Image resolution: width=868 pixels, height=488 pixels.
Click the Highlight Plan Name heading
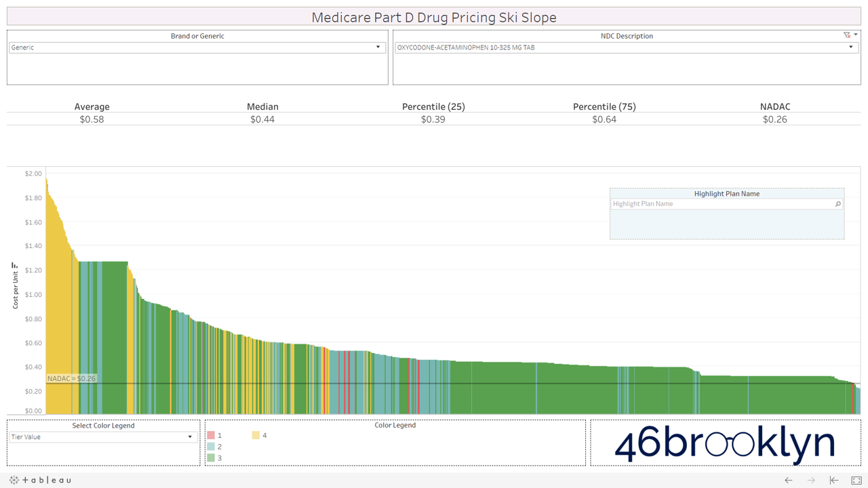click(726, 194)
